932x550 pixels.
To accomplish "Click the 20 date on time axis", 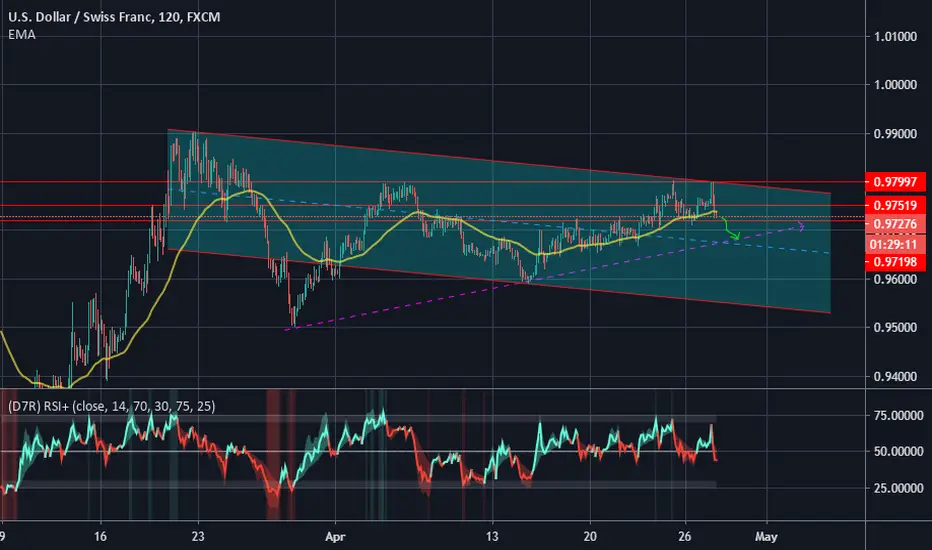I will tap(590, 537).
